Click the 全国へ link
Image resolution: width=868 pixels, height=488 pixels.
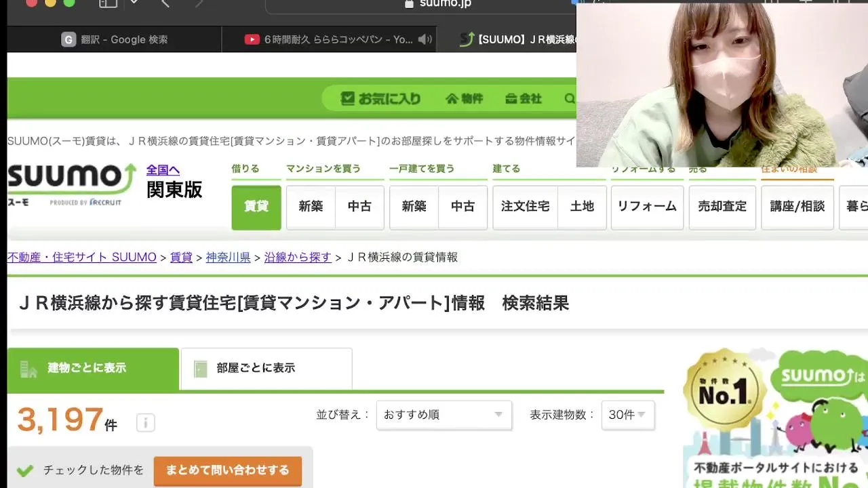(x=163, y=170)
